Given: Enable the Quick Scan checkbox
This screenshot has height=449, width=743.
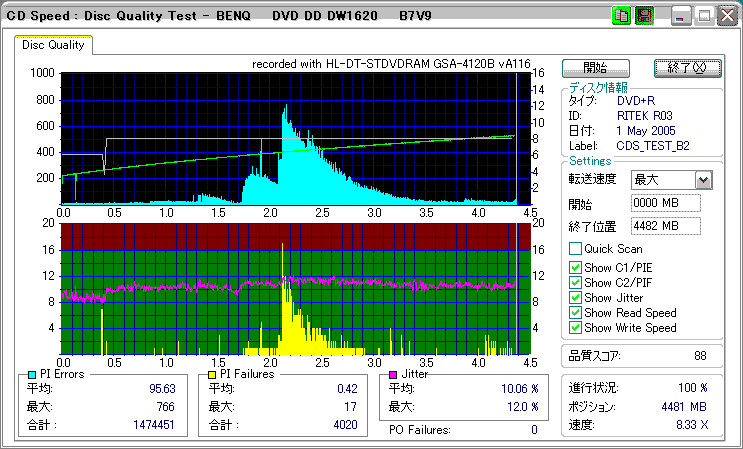Looking at the screenshot, I should (x=575, y=249).
